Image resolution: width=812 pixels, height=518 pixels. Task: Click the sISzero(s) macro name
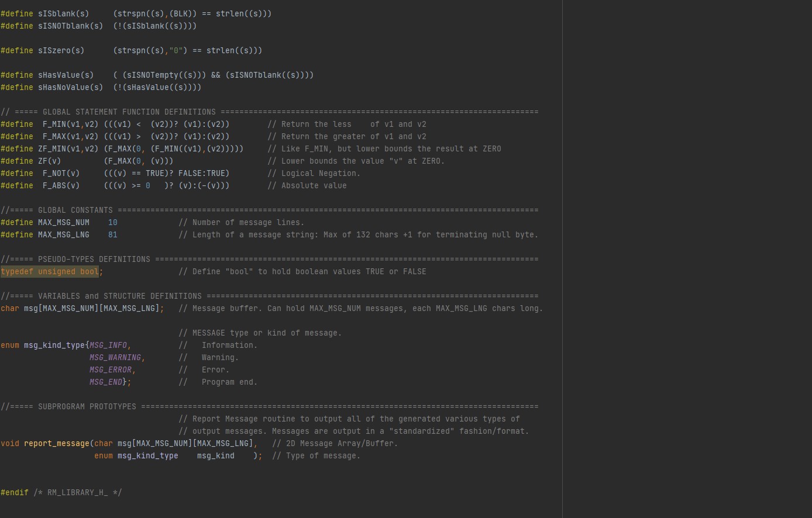pos(61,51)
